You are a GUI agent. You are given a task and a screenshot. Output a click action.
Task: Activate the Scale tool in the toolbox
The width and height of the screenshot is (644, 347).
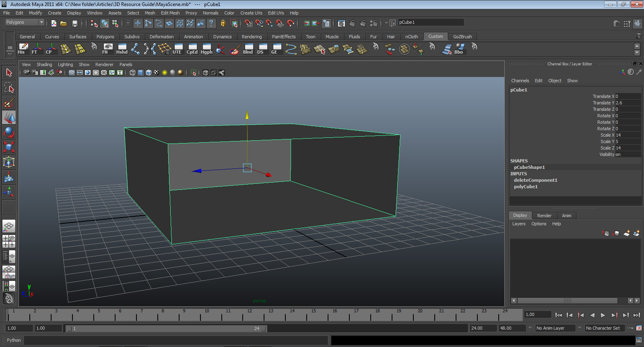coord(9,147)
